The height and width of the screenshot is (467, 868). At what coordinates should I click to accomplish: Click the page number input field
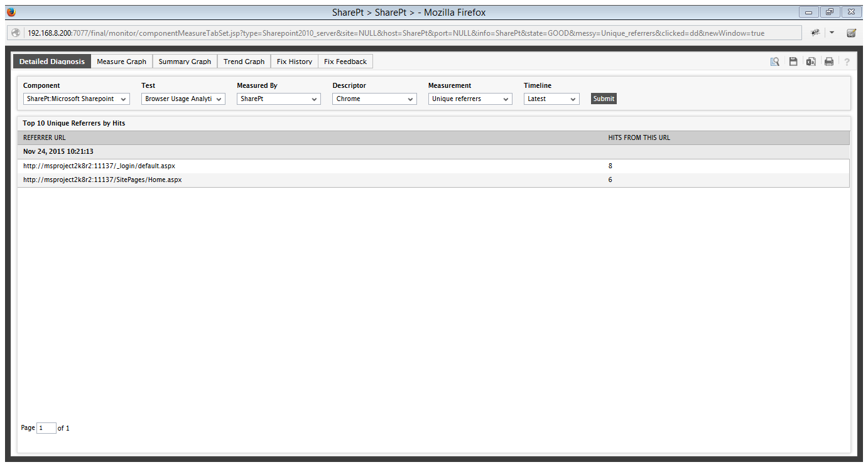(46, 428)
